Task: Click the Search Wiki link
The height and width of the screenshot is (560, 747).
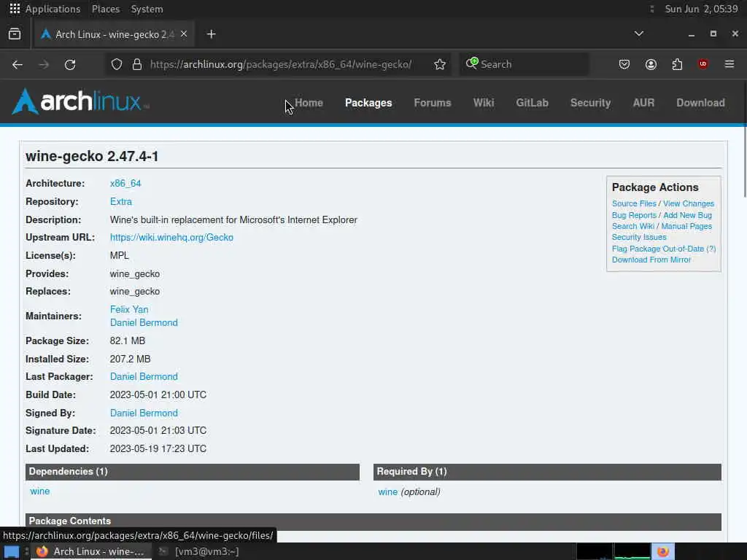Action: pyautogui.click(x=633, y=226)
